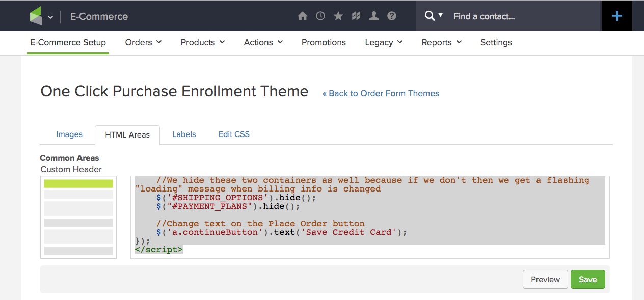Expand the Reports menu
Screen dimensions: 644x300
pos(442,42)
